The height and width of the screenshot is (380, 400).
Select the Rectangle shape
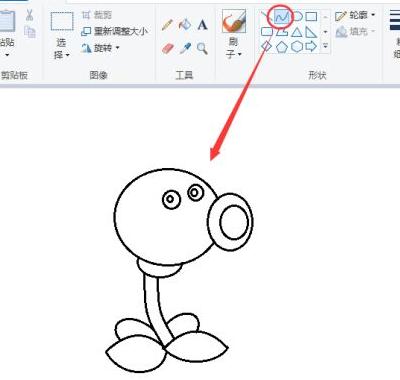(311, 16)
